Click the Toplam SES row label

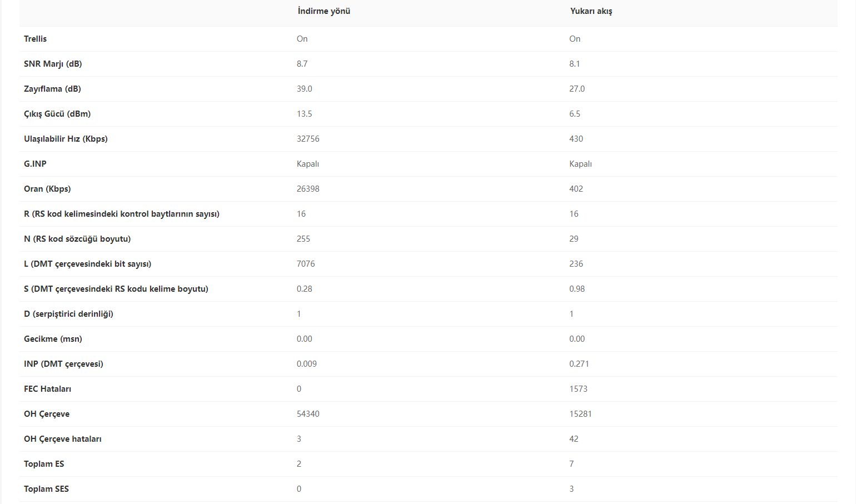click(x=46, y=489)
